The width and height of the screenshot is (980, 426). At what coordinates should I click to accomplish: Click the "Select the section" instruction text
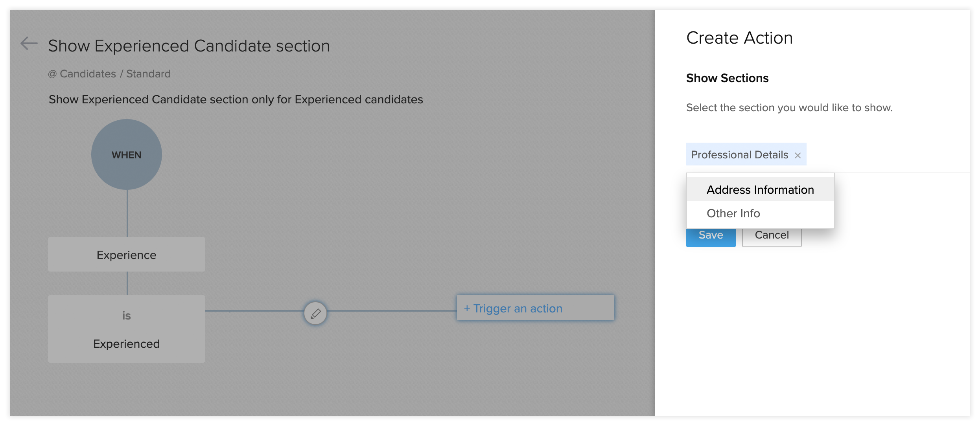[789, 108]
